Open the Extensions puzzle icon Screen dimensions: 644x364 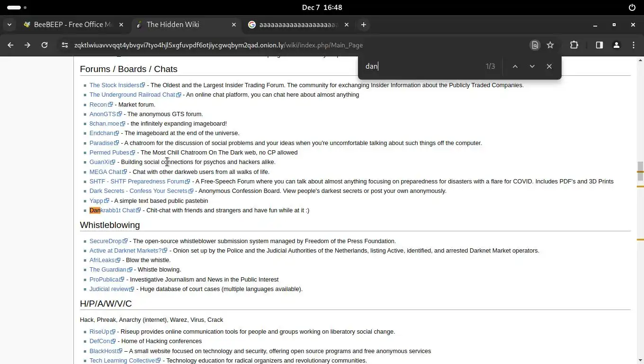574,45
